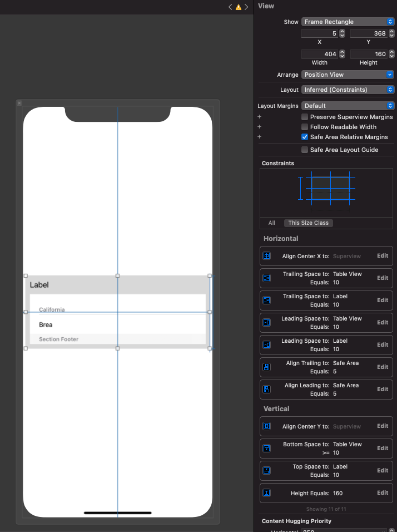Edit the Align Center Y constraint
397x532 pixels.
[383, 426]
